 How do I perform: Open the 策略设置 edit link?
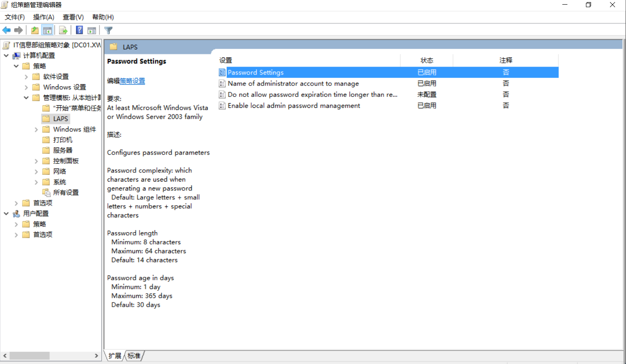tap(132, 81)
